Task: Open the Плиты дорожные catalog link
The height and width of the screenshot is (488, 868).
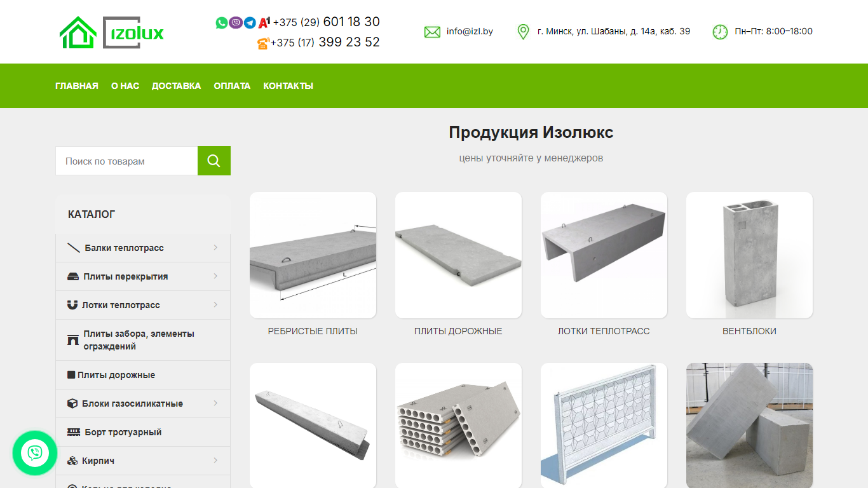Action: click(x=116, y=375)
